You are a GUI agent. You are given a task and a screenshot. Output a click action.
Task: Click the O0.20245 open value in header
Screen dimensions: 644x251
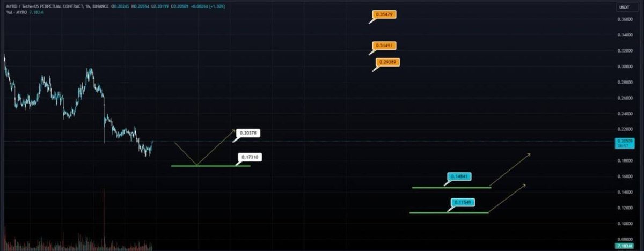tap(120, 6)
